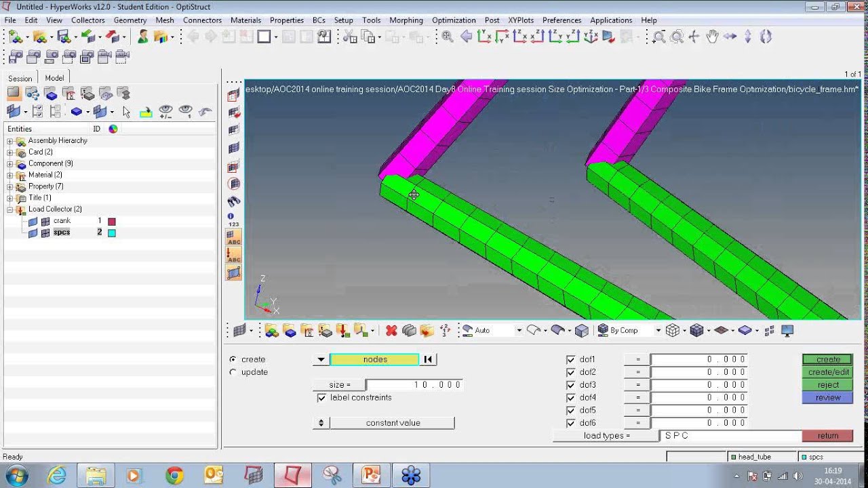The width and height of the screenshot is (868, 488).
Task: Click the Previous View purple arrow icon
Action: point(466,37)
